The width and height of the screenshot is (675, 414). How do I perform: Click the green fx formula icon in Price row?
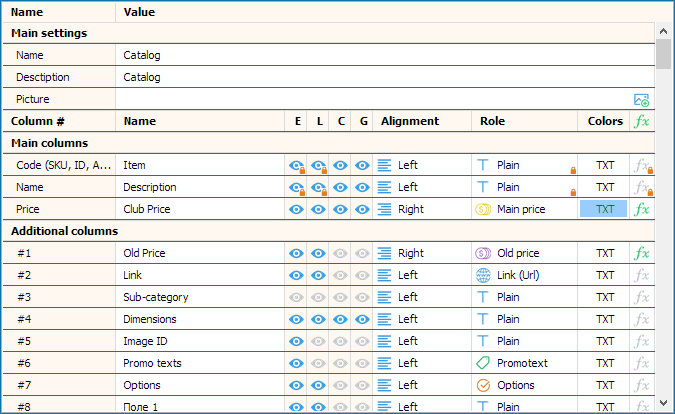point(642,210)
